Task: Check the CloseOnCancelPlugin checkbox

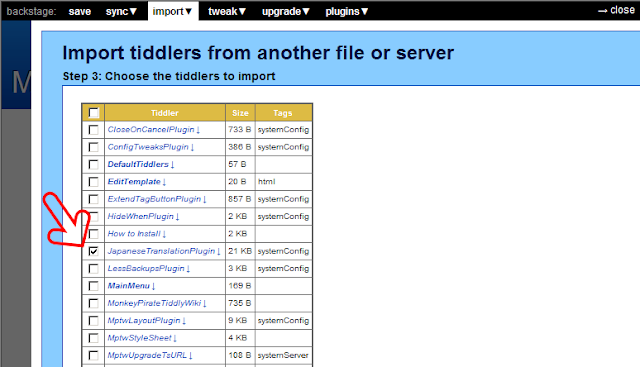Action: [x=93, y=130]
